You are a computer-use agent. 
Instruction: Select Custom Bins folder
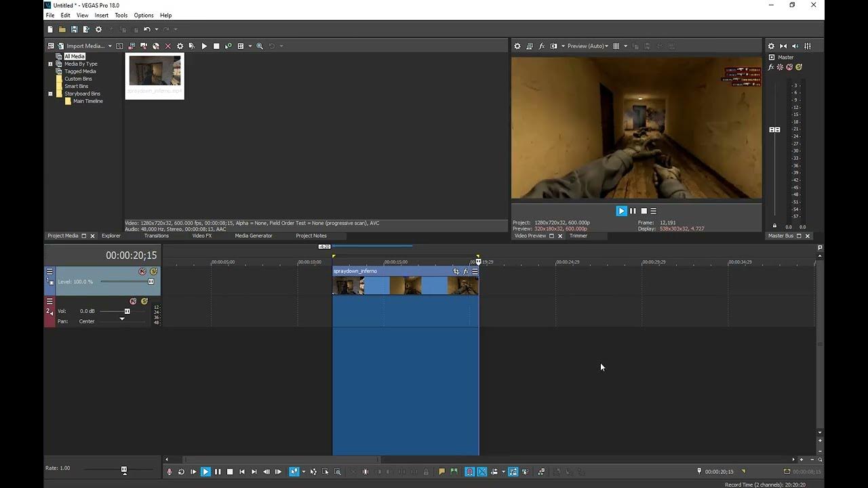pyautogui.click(x=78, y=79)
